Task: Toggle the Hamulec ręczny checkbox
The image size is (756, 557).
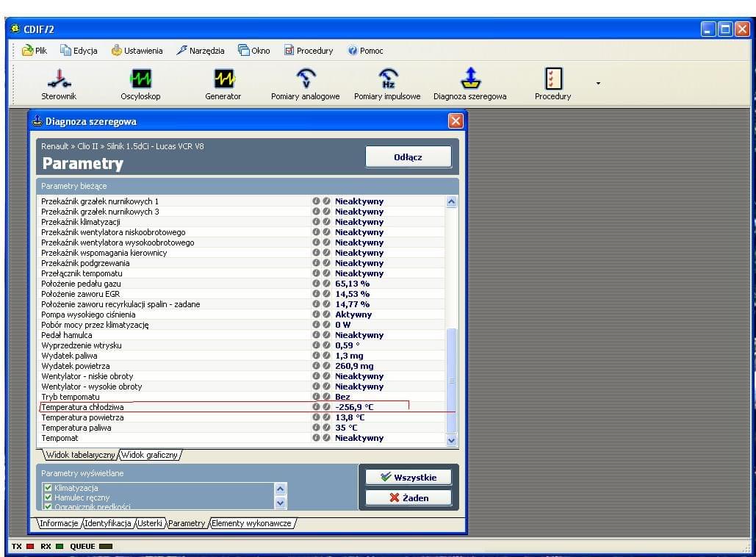Action: 48,497
